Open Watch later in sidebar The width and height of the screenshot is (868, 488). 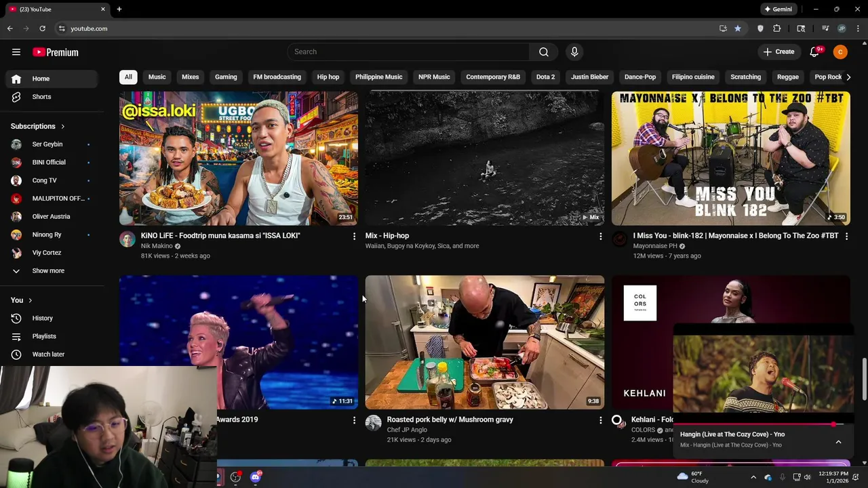[x=50, y=354]
